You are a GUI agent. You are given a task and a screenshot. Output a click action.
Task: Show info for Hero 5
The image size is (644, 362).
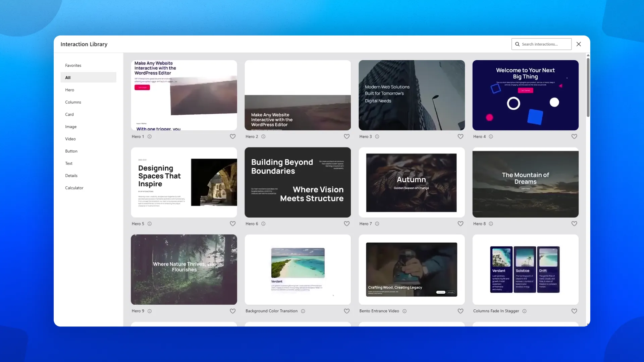pos(150,224)
